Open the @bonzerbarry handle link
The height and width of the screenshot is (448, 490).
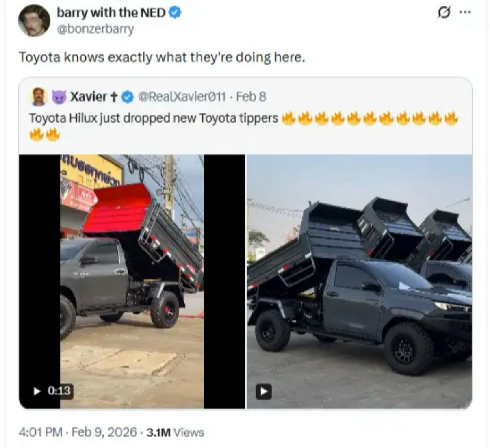click(x=95, y=29)
